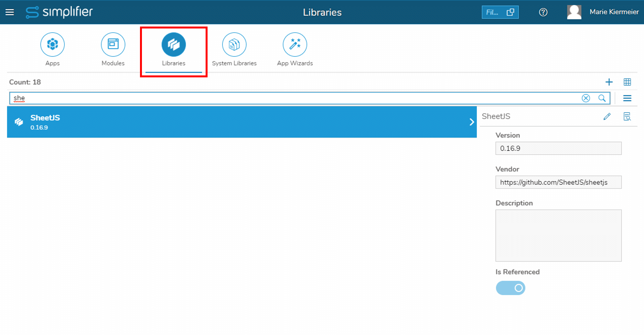
Task: Click the Simplifier logo
Action: coord(59,12)
